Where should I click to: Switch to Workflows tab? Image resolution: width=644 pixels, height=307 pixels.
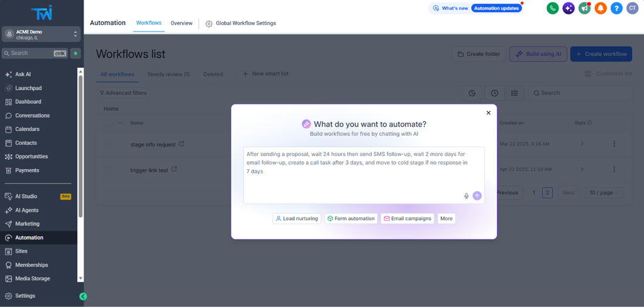tap(148, 23)
